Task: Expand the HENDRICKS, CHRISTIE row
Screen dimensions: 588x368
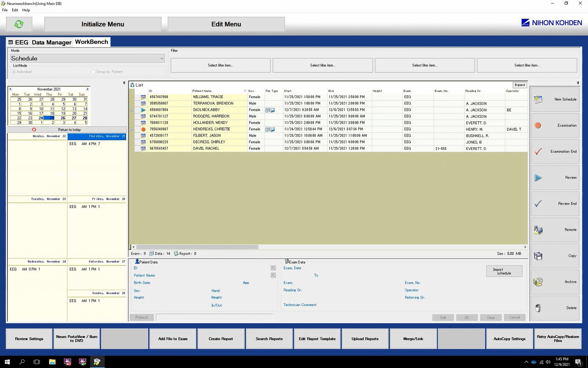Action: coord(132,129)
